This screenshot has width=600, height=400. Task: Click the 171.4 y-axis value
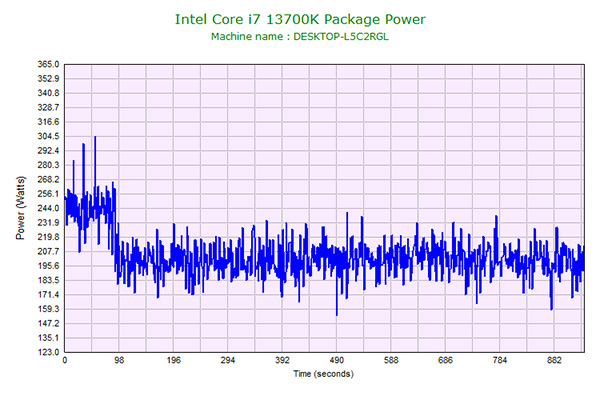click(48, 294)
